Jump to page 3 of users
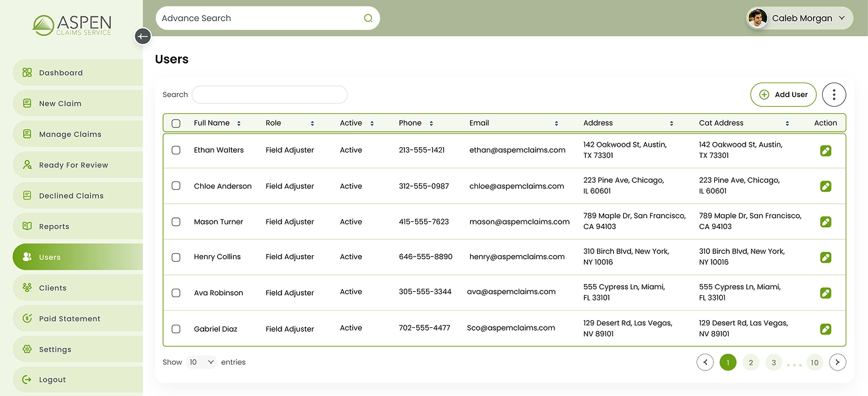This screenshot has width=868, height=396. (774, 362)
